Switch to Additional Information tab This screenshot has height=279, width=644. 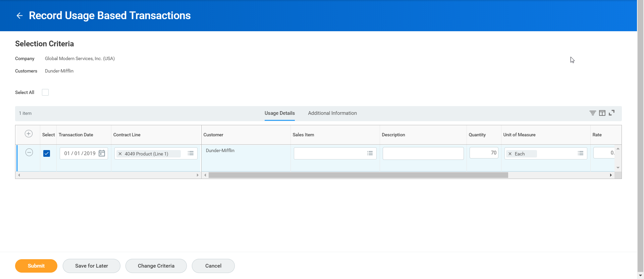[332, 113]
